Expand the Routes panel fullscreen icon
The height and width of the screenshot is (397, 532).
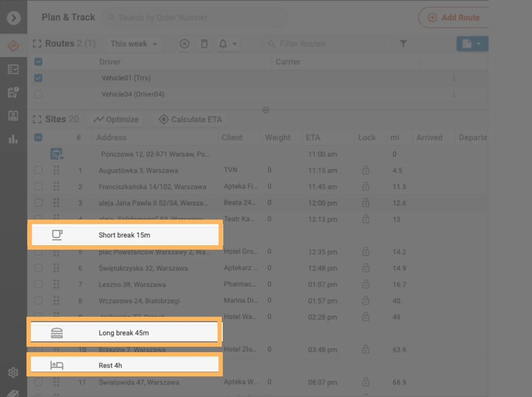(x=37, y=44)
